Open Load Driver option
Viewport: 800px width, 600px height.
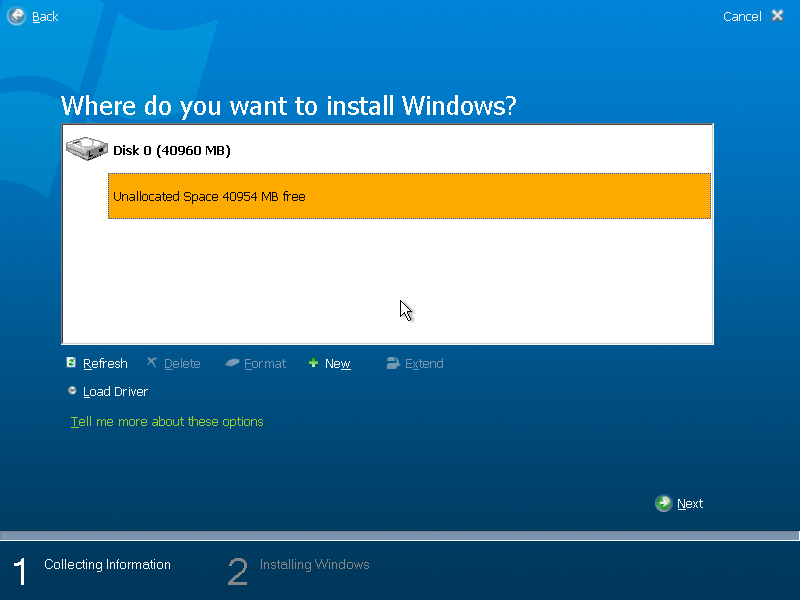point(115,392)
